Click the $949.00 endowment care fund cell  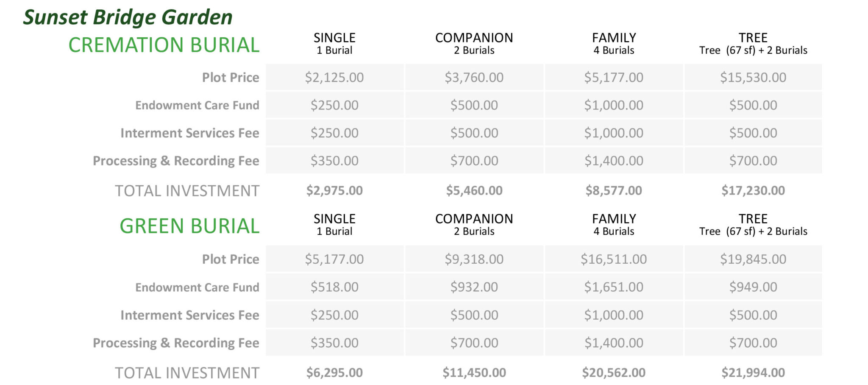753,287
